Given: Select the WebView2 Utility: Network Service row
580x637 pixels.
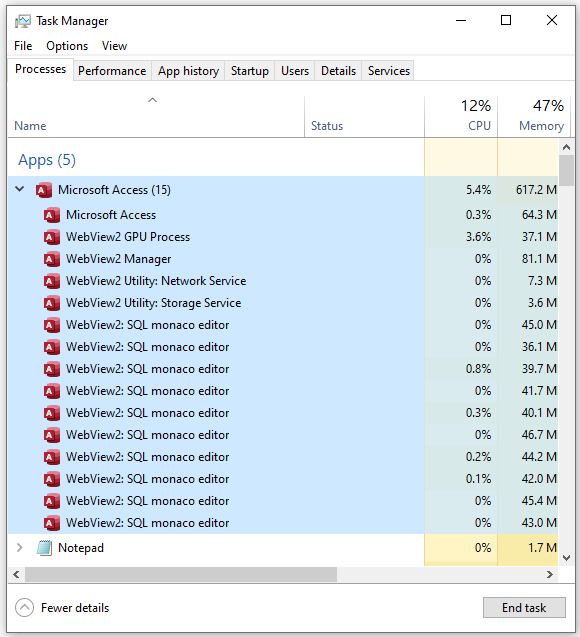Looking at the screenshot, I should 216,281.
